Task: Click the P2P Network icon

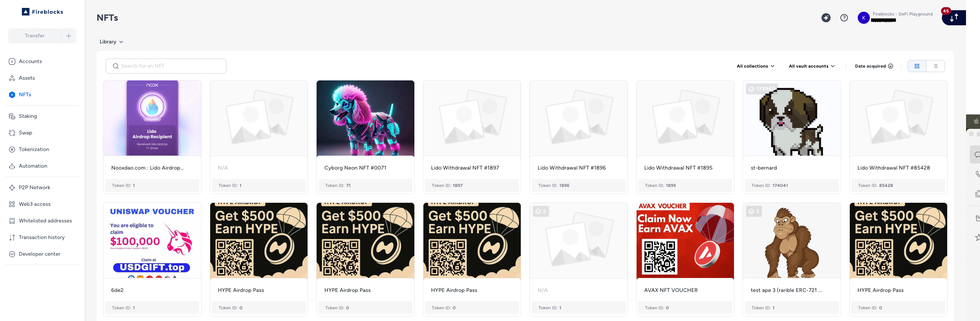Action: 12,188
